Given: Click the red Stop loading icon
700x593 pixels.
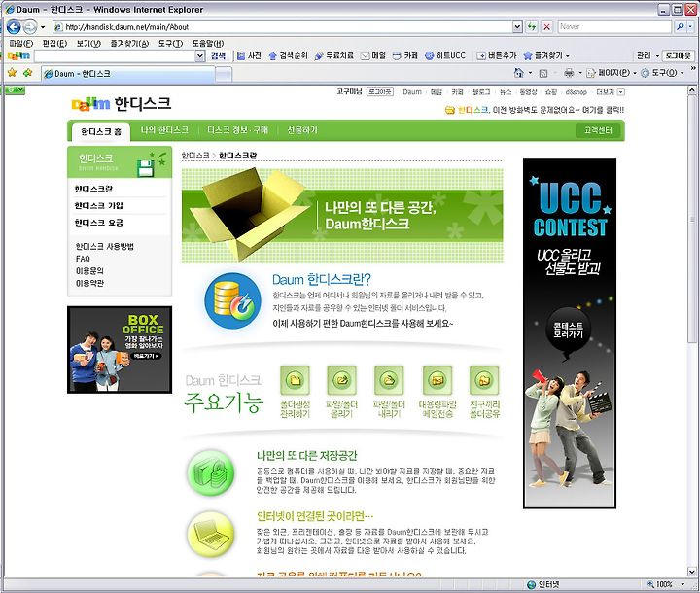Looking at the screenshot, I should tap(546, 27).
